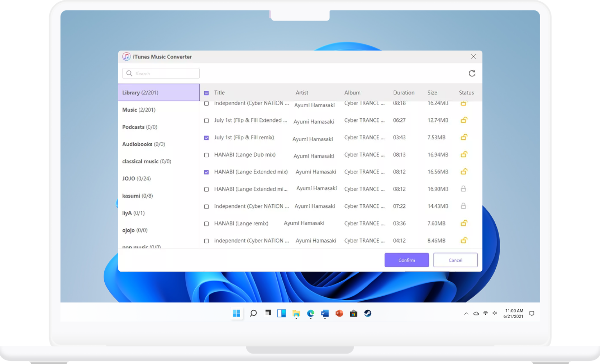Click unlock icon for HANABI Extended mix 16.56MB
This screenshot has width=600, height=364.
464,172
